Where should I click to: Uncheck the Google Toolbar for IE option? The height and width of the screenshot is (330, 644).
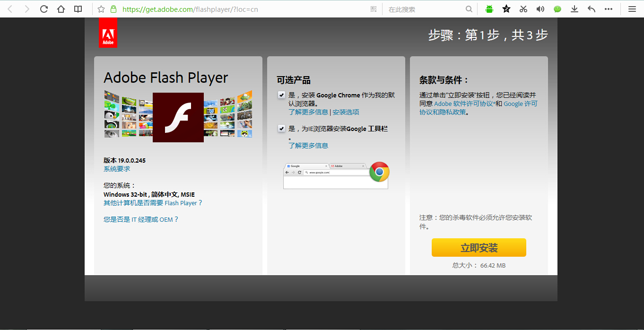pos(281,129)
